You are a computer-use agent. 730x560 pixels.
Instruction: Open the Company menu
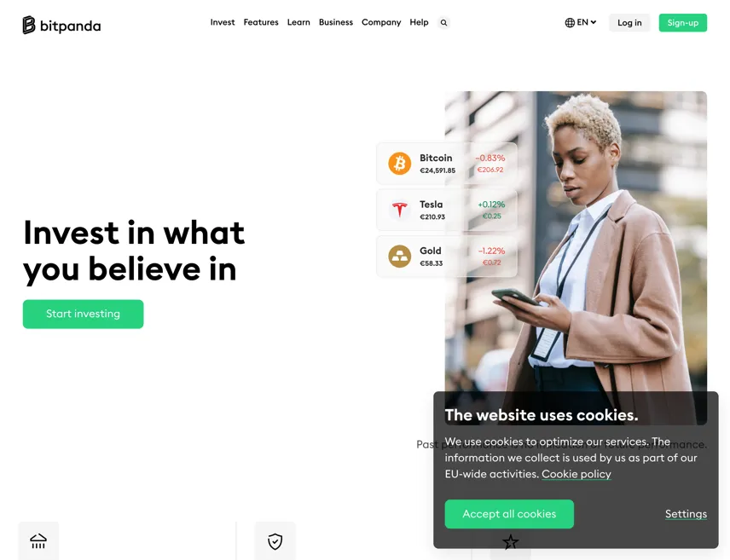coord(381,22)
